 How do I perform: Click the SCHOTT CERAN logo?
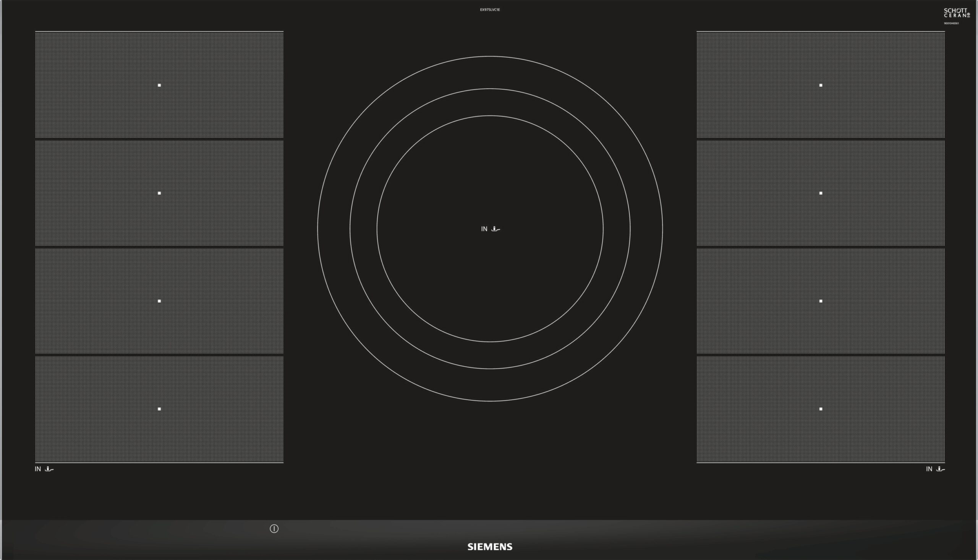click(957, 13)
